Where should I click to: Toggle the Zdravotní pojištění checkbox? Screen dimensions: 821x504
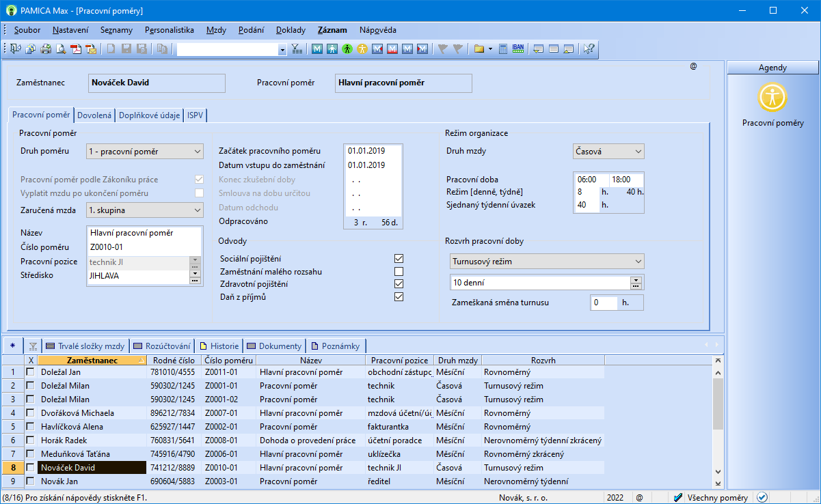point(399,283)
